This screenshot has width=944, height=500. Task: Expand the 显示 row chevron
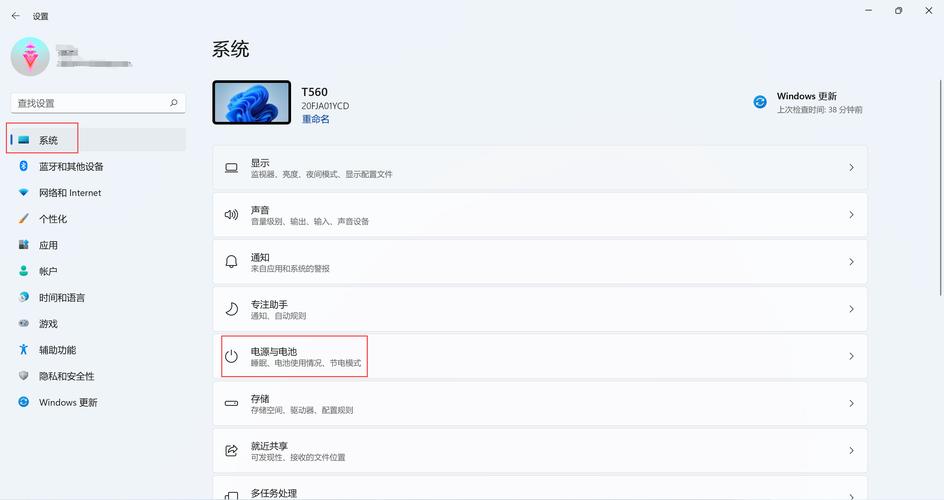tap(851, 168)
